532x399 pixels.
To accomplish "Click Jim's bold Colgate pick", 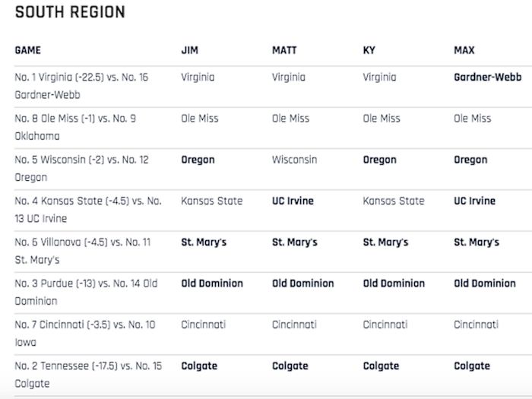I will click(199, 366).
